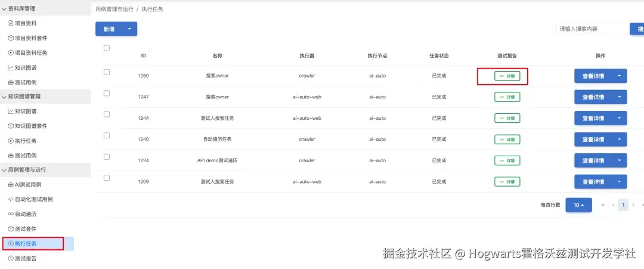Image resolution: width=644 pixels, height=269 pixels.
Task: Click the clock icon beside 测试报告
Action: 11,258
